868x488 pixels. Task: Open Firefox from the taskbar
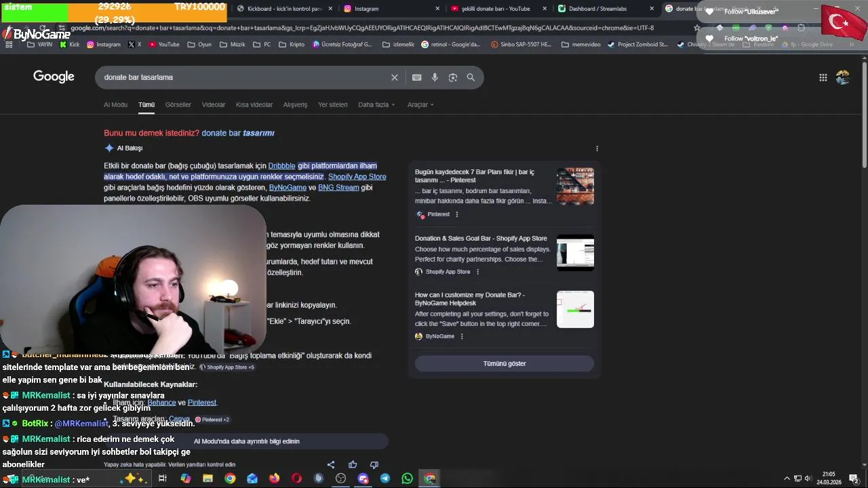274,478
